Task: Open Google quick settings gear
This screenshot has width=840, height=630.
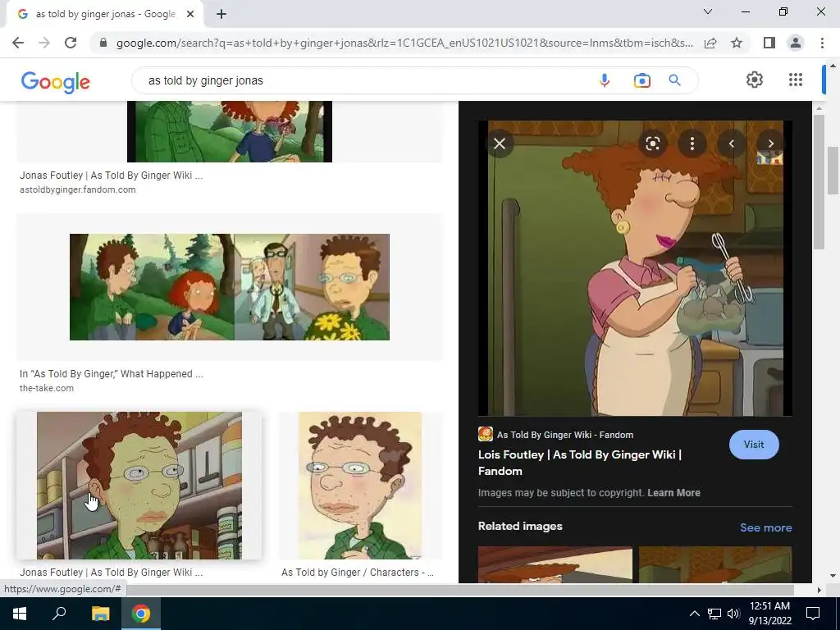Action: (755, 80)
